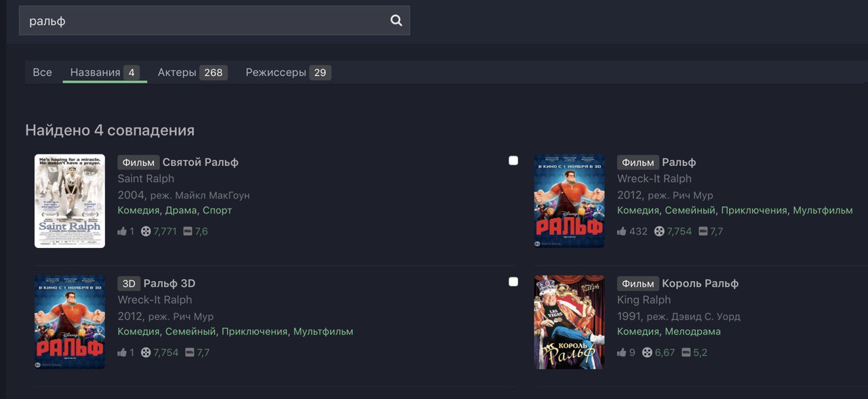This screenshot has width=868, height=399.
Task: Click the 29 count badge on Режиссеры
Action: 320,72
